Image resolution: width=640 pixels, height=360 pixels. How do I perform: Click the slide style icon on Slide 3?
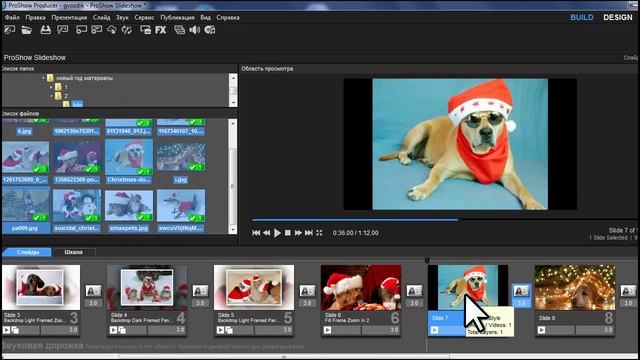pyautogui.click(x=15, y=330)
